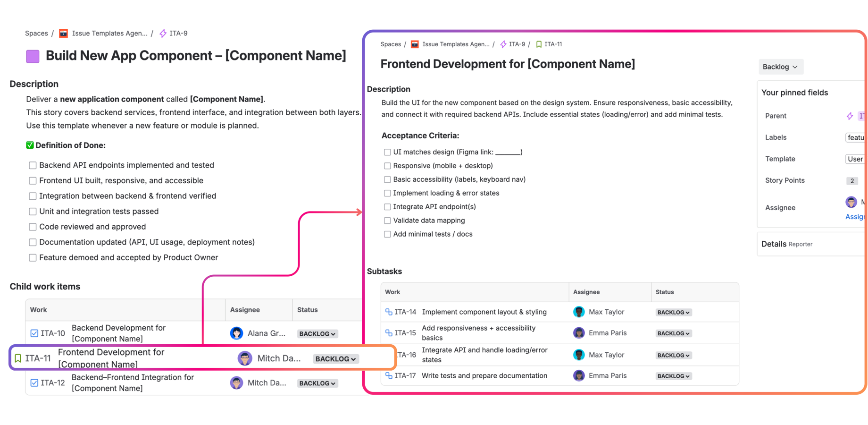
Task: Check the 'UI matches design' acceptance criteria checkbox
Action: pyautogui.click(x=387, y=152)
